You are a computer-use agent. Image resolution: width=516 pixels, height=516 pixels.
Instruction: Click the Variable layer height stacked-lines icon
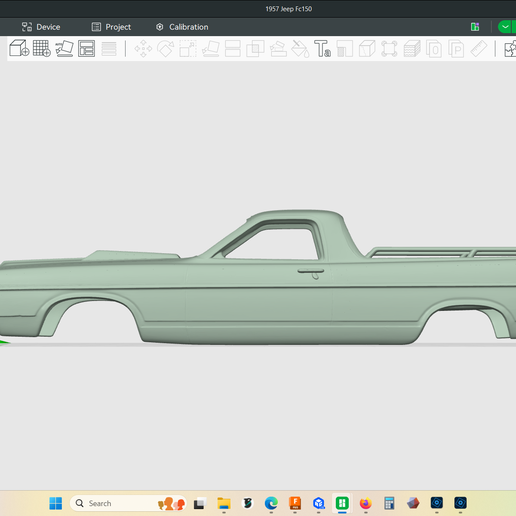pyautogui.click(x=109, y=49)
